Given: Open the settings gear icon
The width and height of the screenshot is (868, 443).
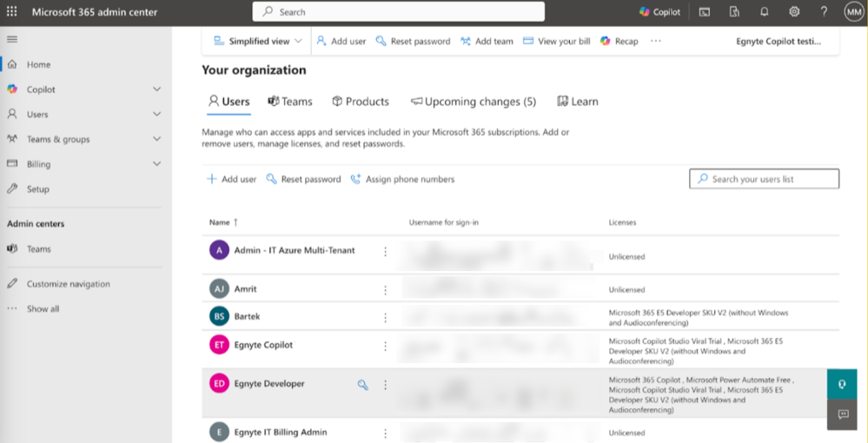Looking at the screenshot, I should (794, 11).
